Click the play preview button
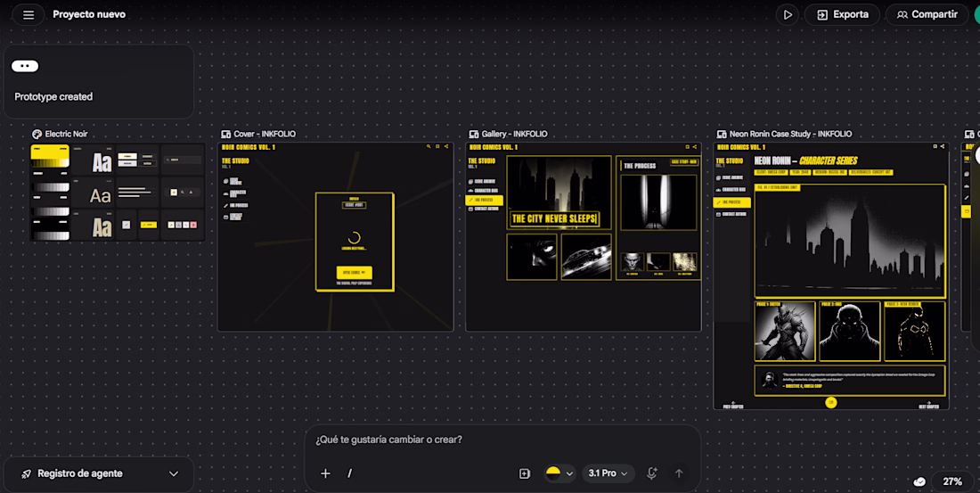This screenshot has height=493, width=980. click(788, 14)
